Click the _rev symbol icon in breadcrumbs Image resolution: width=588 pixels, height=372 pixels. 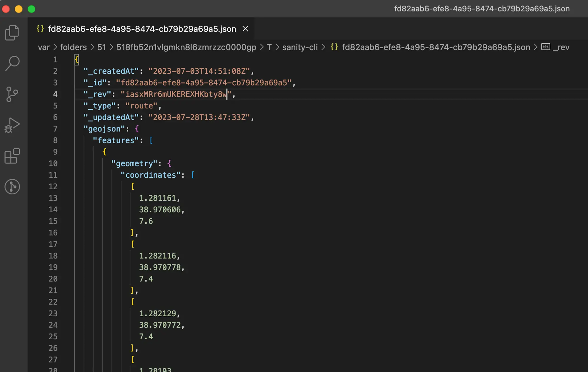(x=546, y=47)
